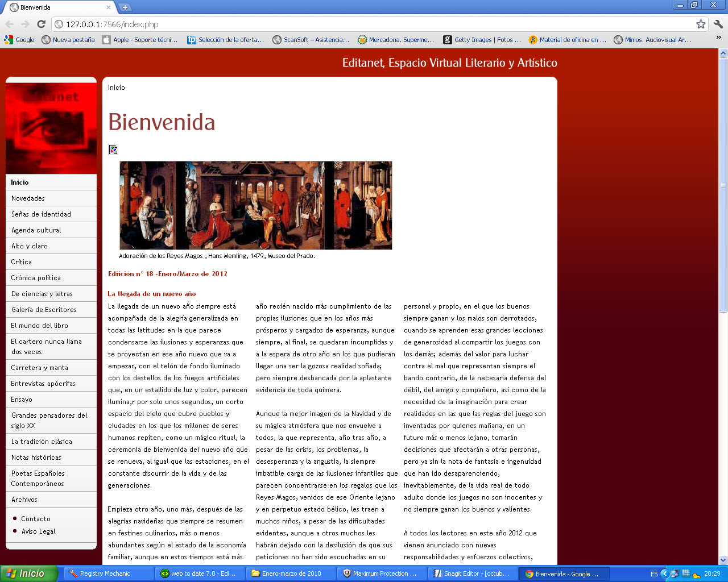Open the ScanSoft – Asistencia bookmark
Screen dimensions: 728x582
click(311, 40)
